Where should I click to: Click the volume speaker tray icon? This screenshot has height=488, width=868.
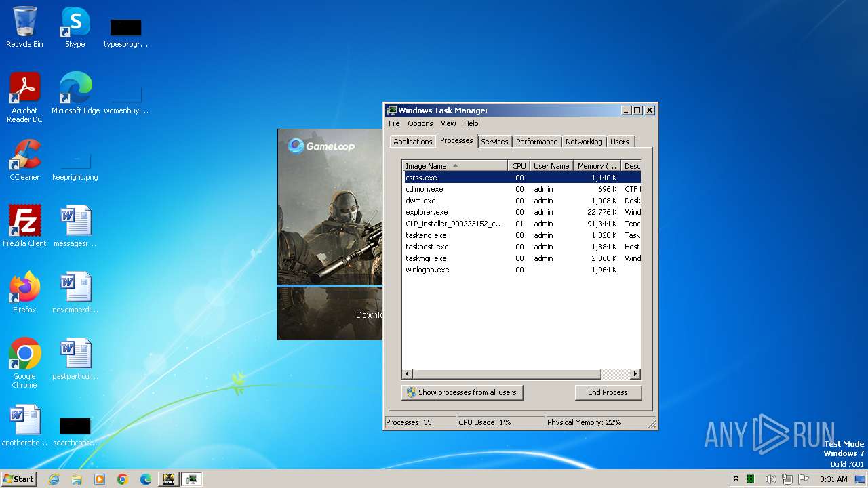771,479
